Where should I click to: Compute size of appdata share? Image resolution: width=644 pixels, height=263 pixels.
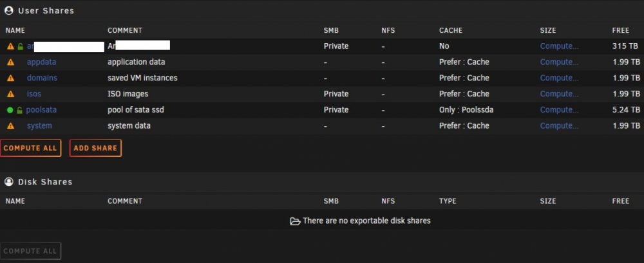(560, 62)
